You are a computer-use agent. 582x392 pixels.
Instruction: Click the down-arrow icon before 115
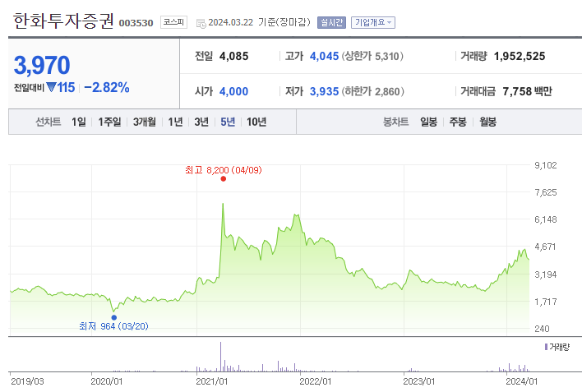point(51,87)
